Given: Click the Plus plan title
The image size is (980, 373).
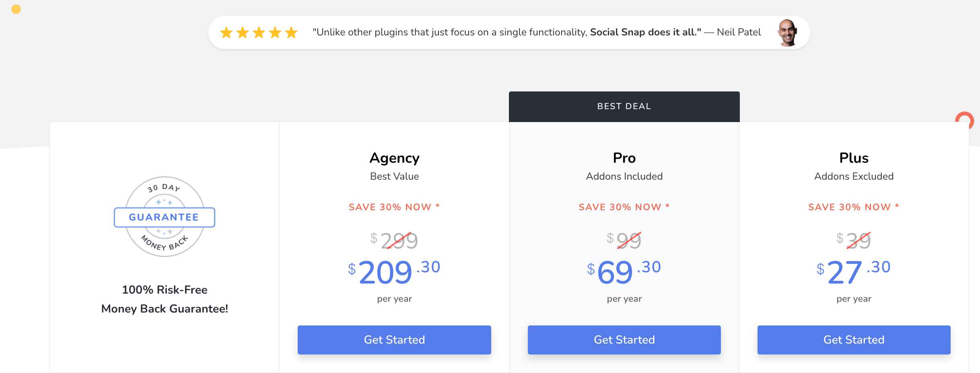Looking at the screenshot, I should click(854, 158).
